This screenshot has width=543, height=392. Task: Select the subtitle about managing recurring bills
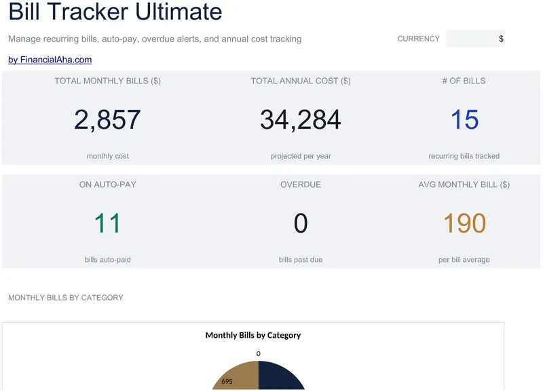tap(155, 39)
